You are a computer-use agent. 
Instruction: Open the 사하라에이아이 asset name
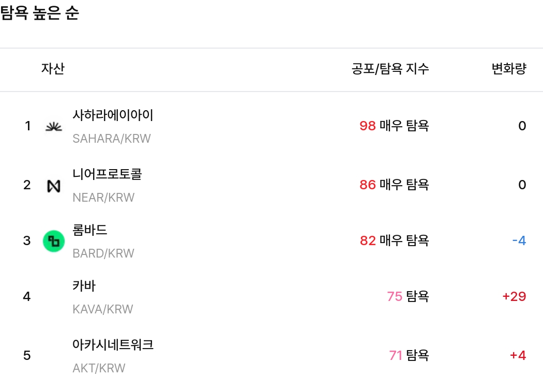(x=113, y=115)
